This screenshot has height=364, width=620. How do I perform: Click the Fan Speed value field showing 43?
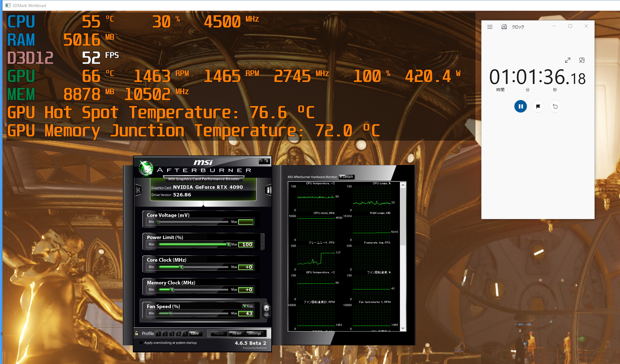(246, 313)
